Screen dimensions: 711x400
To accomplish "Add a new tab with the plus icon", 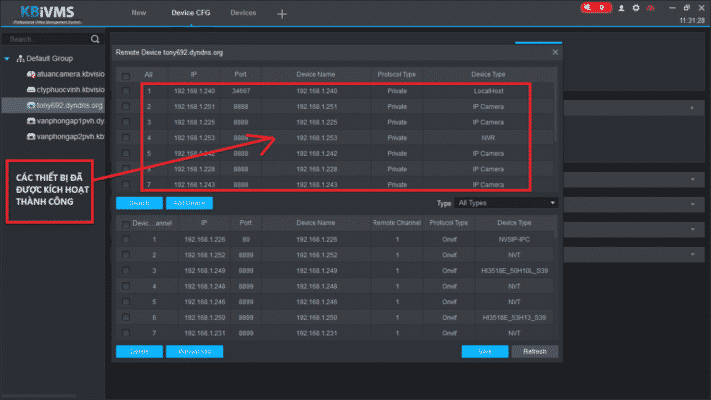I will coord(282,14).
